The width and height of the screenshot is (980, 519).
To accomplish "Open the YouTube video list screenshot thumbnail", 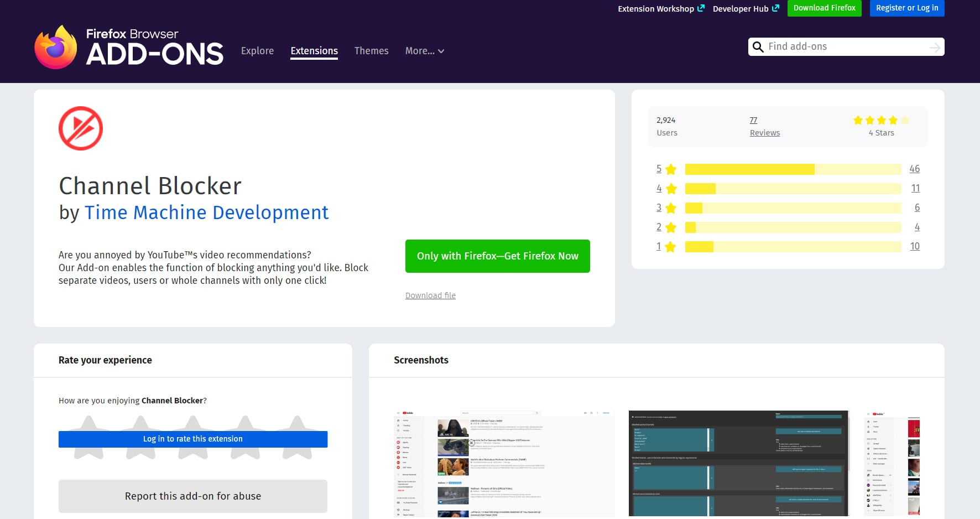I will 504,464.
